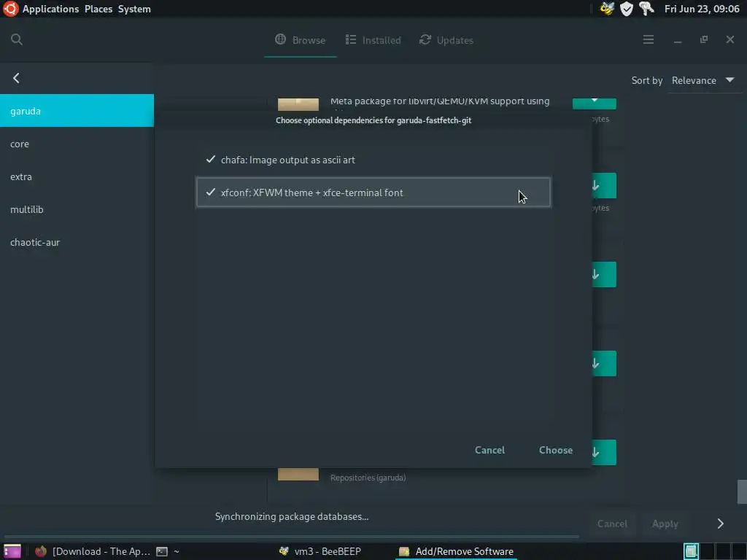Click the bottom bar Cancel button
The image size is (747, 560).
coord(612,524)
